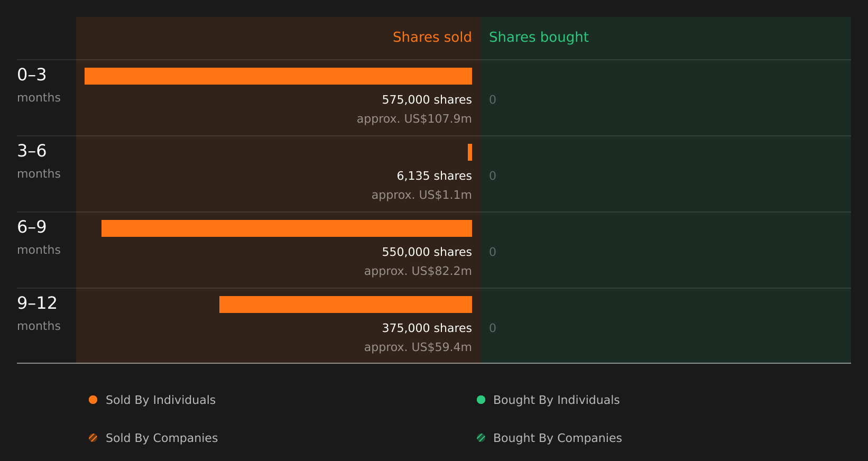868x461 pixels.
Task: Click the 0–3 months orange sold bar
Action: [278, 76]
